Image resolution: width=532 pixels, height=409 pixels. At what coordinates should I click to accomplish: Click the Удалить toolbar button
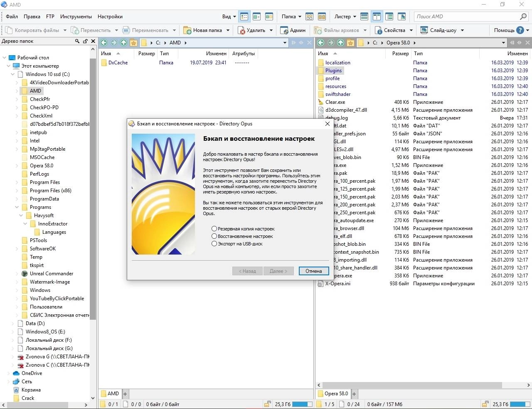pyautogui.click(x=251, y=30)
